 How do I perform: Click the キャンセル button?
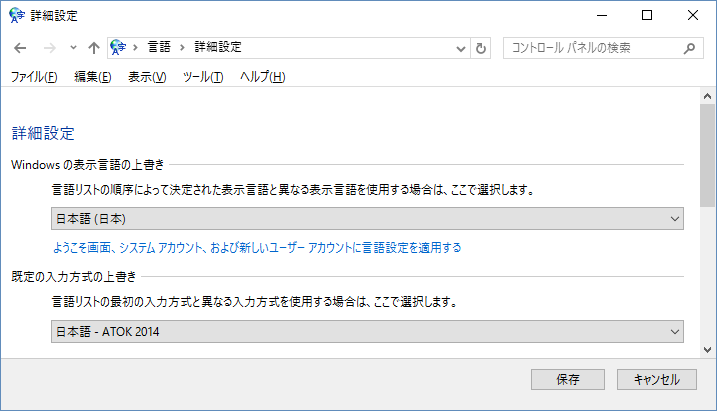click(x=656, y=380)
